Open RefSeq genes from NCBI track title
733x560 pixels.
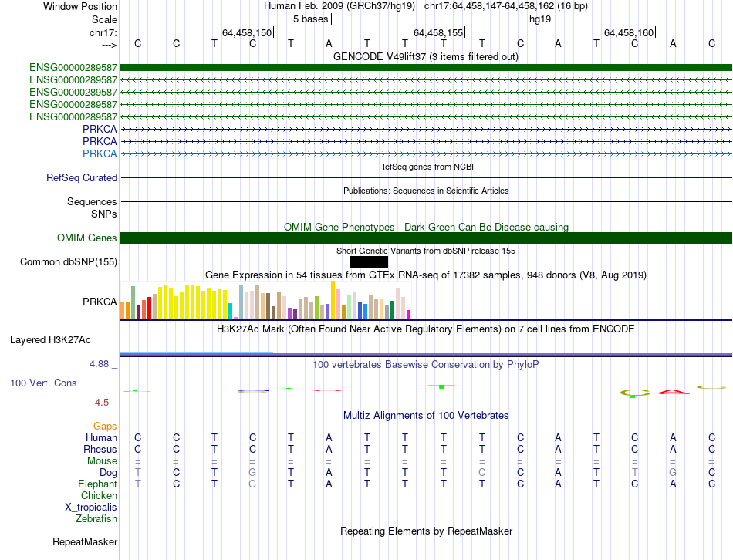point(426,167)
